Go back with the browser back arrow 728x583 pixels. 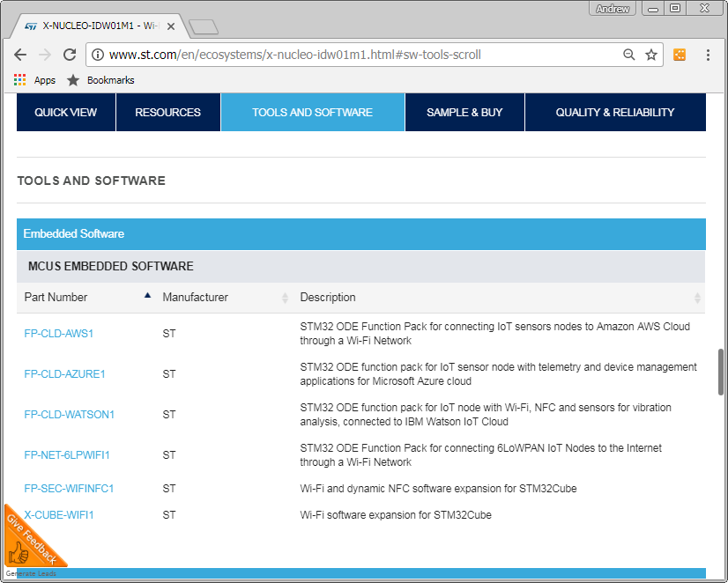[x=20, y=55]
